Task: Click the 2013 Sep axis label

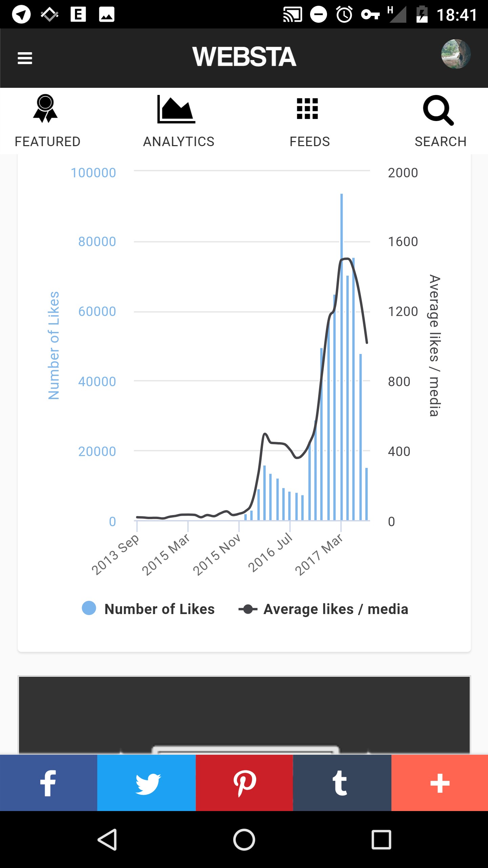Action: coord(115,554)
